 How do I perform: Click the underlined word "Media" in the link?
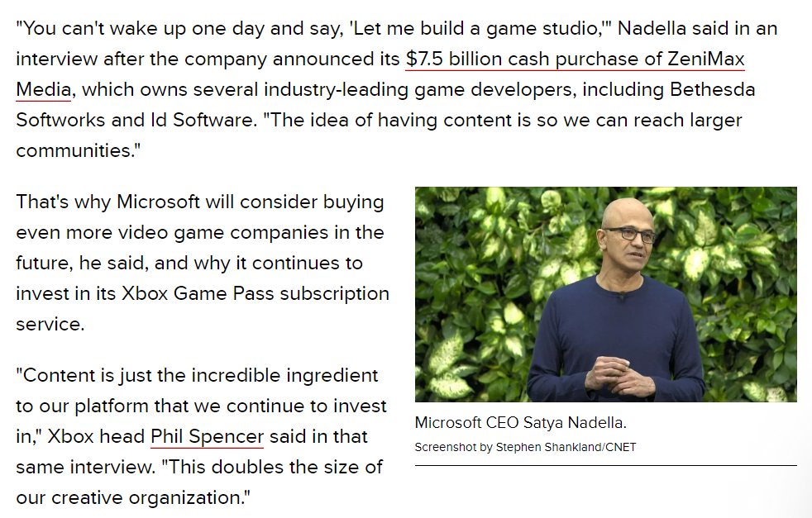(x=44, y=89)
